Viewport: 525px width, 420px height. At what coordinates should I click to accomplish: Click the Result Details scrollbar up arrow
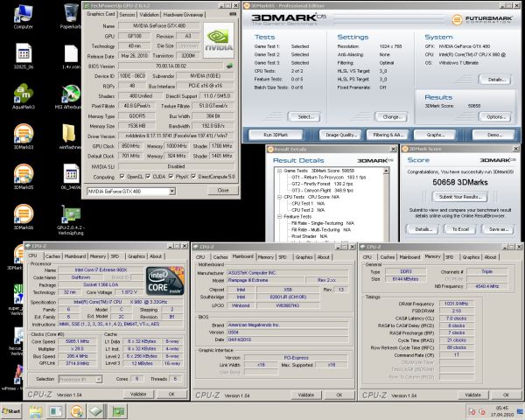386,171
